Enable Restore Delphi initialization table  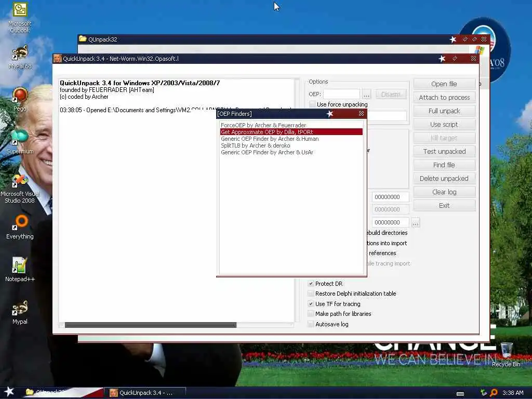click(311, 294)
